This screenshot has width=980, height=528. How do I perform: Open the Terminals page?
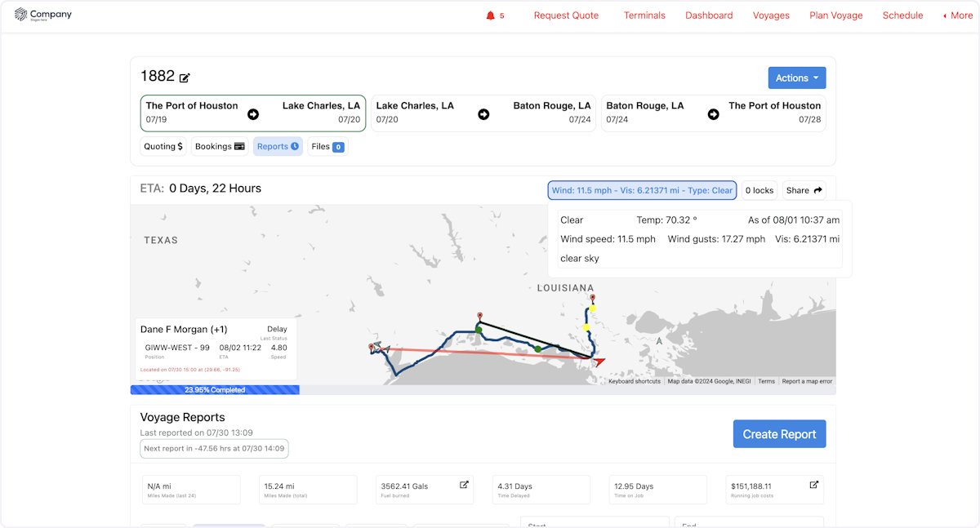tap(644, 16)
